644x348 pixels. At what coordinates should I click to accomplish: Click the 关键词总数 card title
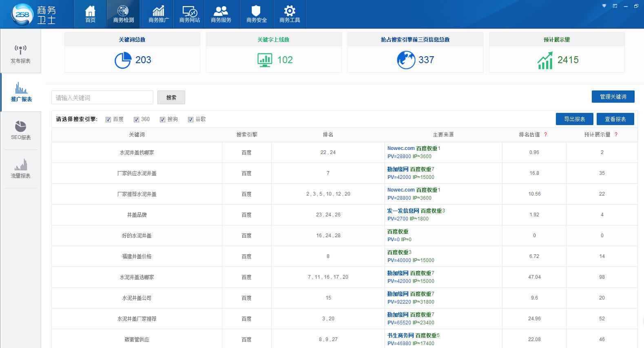pyautogui.click(x=132, y=40)
